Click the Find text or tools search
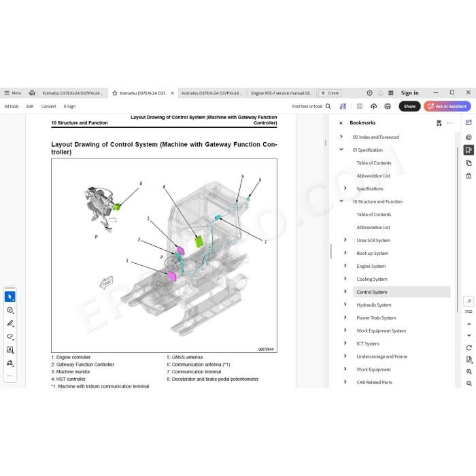Image resolution: width=476 pixels, height=476 pixels. (311, 106)
